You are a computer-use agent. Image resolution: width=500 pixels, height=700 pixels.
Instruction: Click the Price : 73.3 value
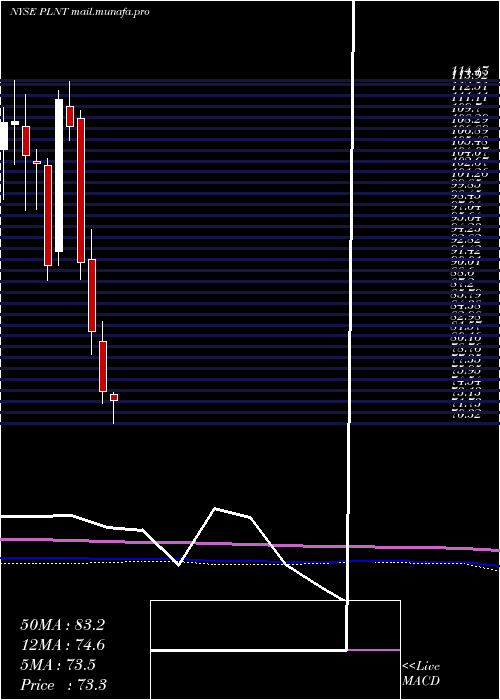point(63,685)
